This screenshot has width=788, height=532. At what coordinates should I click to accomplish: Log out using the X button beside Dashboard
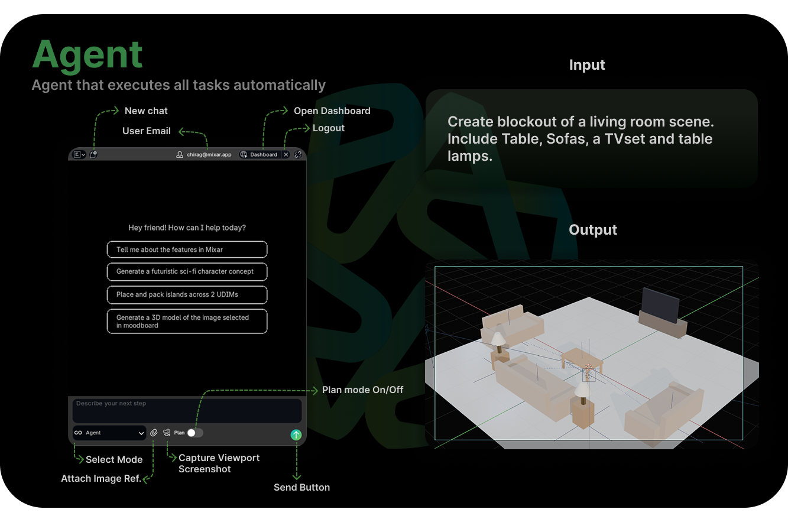coord(286,154)
